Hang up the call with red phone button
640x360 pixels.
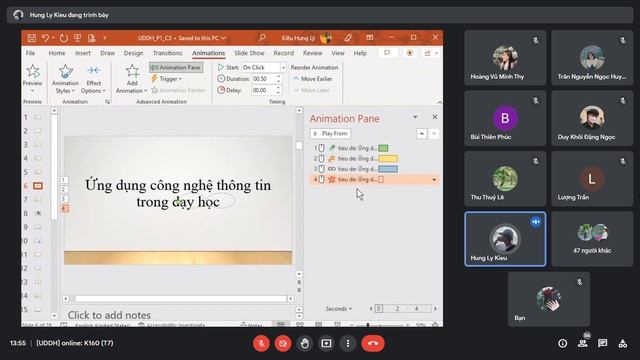373,343
